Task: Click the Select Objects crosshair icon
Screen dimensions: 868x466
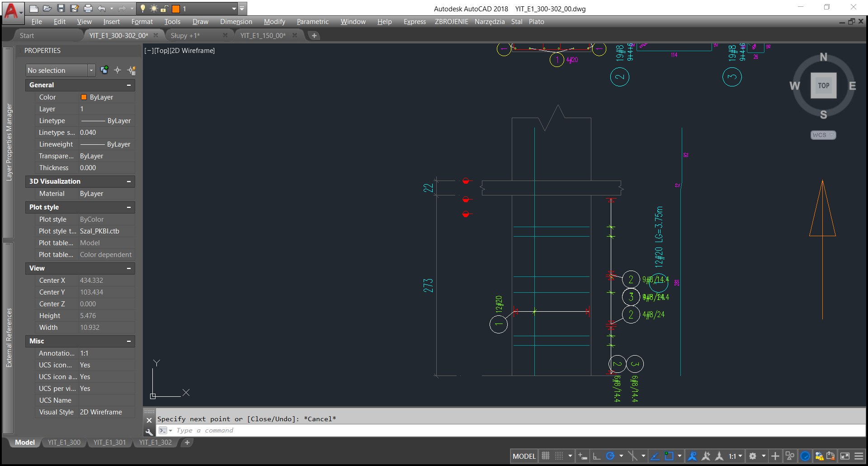Action: click(x=118, y=70)
